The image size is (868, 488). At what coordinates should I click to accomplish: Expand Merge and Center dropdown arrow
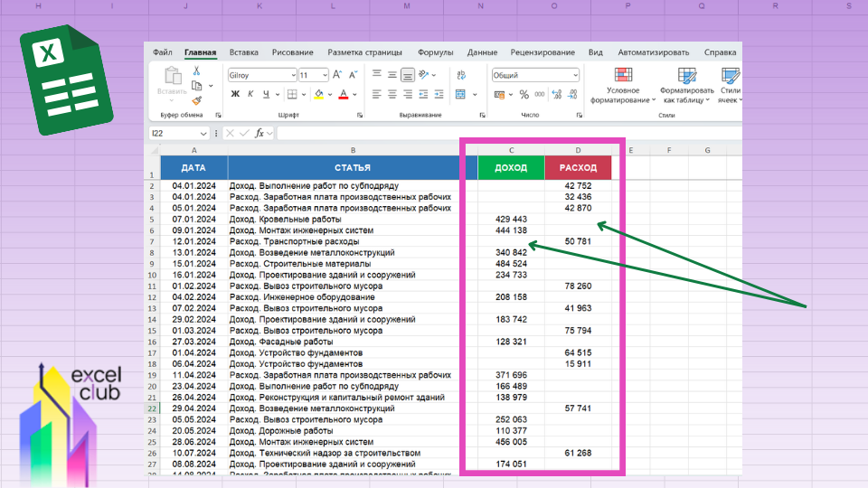[x=475, y=95]
